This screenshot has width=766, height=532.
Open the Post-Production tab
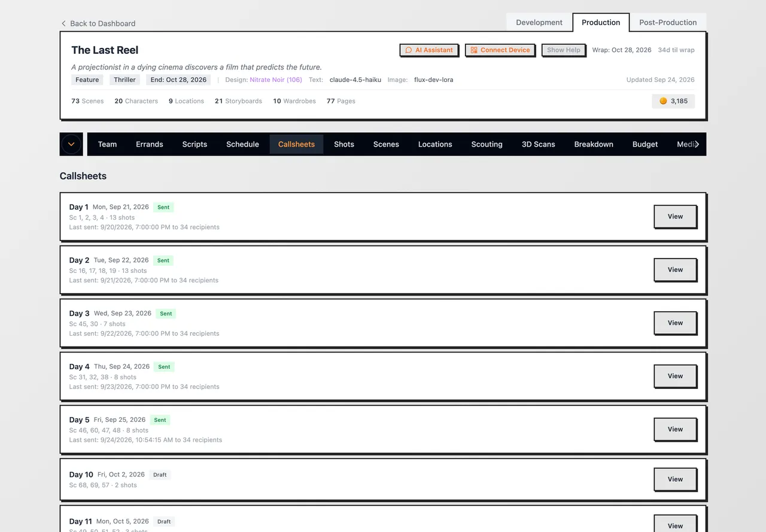(668, 22)
